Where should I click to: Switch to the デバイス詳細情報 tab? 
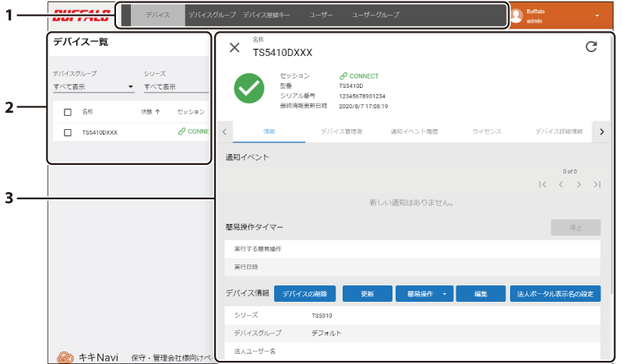(558, 131)
